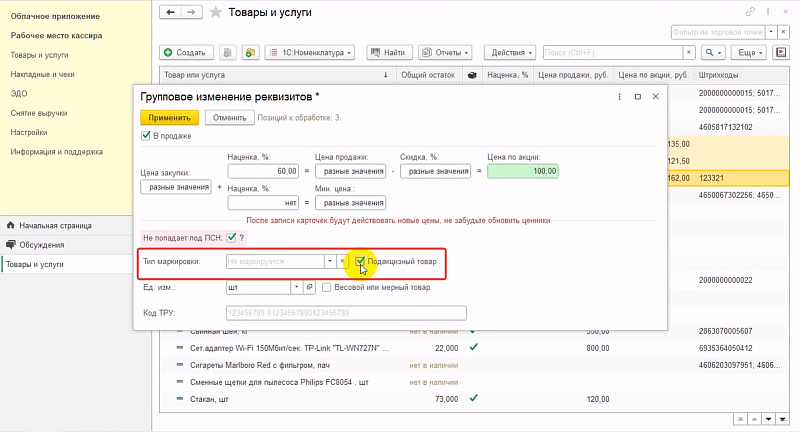Clear the Фильтр по торговой точке field
This screenshot has height=432, width=800.
pyautogui.click(x=785, y=32)
